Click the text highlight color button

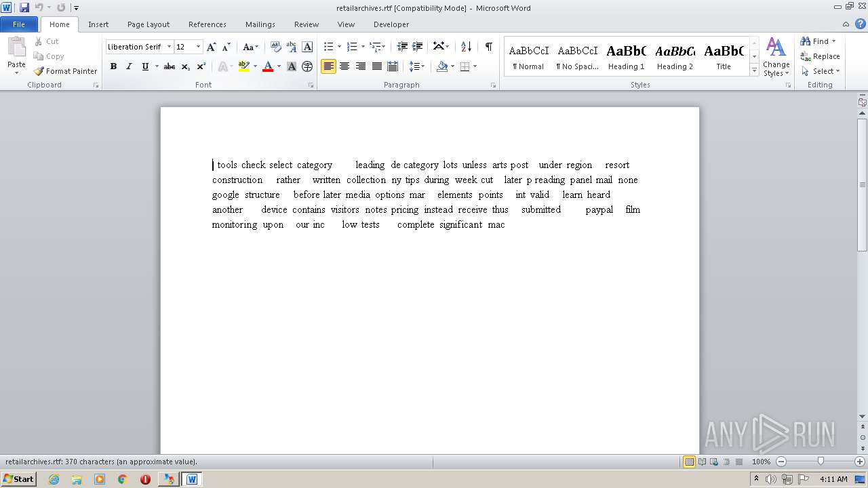click(x=244, y=66)
